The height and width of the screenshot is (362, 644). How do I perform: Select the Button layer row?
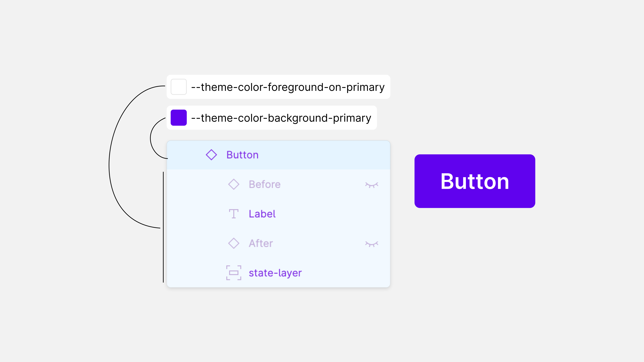[x=275, y=155]
